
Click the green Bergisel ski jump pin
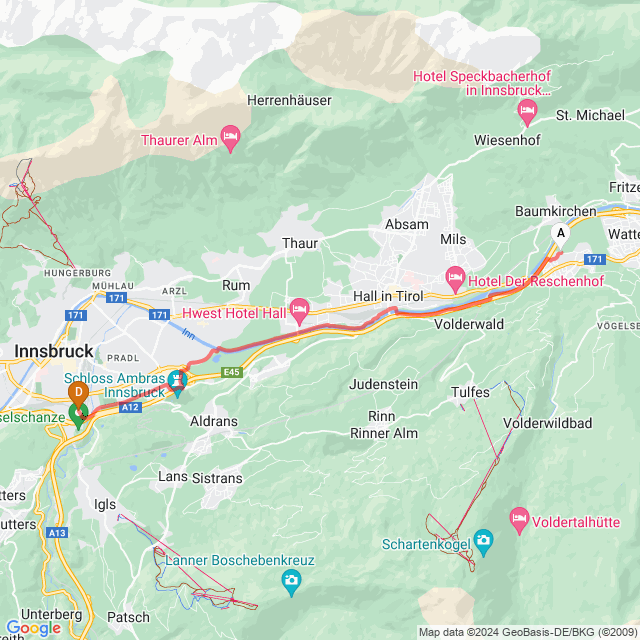(x=78, y=416)
